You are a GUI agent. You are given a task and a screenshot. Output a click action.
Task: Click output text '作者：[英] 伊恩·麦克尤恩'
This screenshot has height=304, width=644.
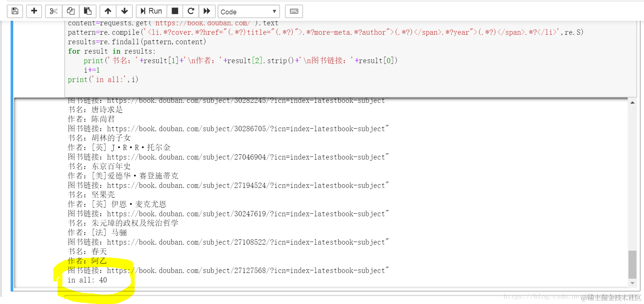(x=117, y=204)
